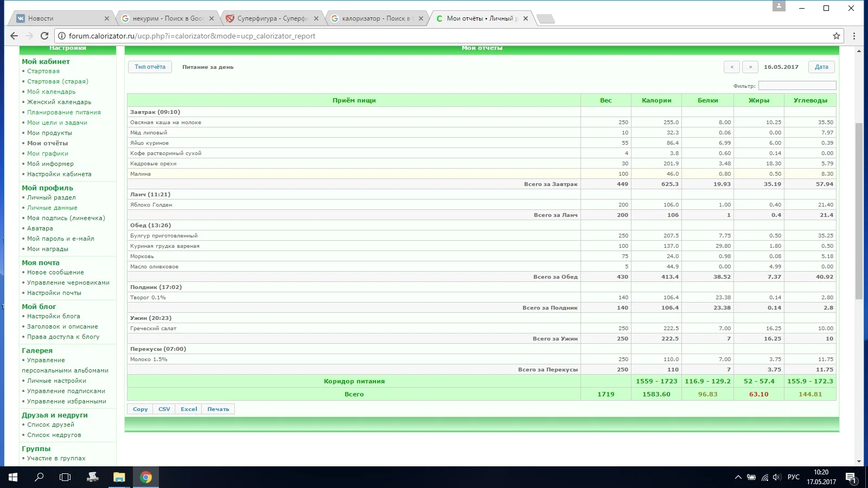Open Список друзей link
The height and width of the screenshot is (488, 868).
(50, 425)
